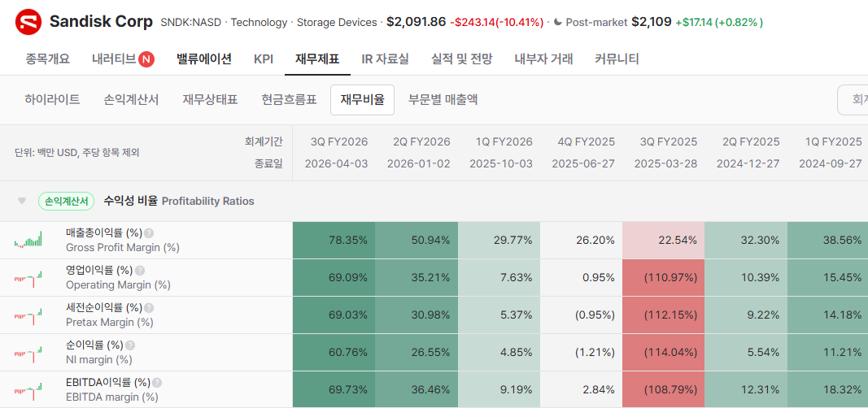
Task: Click the Operating Margin (%) label
Action: click(118, 285)
